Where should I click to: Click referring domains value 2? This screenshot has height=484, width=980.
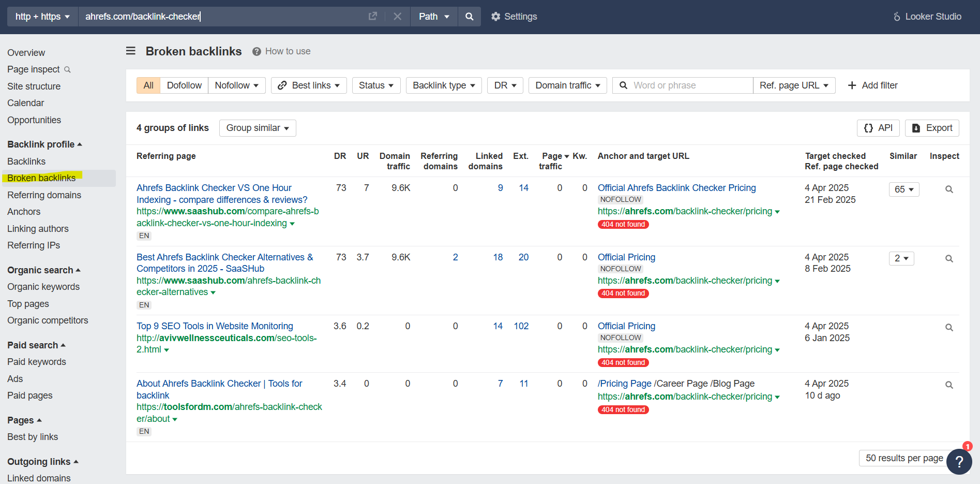(455, 257)
